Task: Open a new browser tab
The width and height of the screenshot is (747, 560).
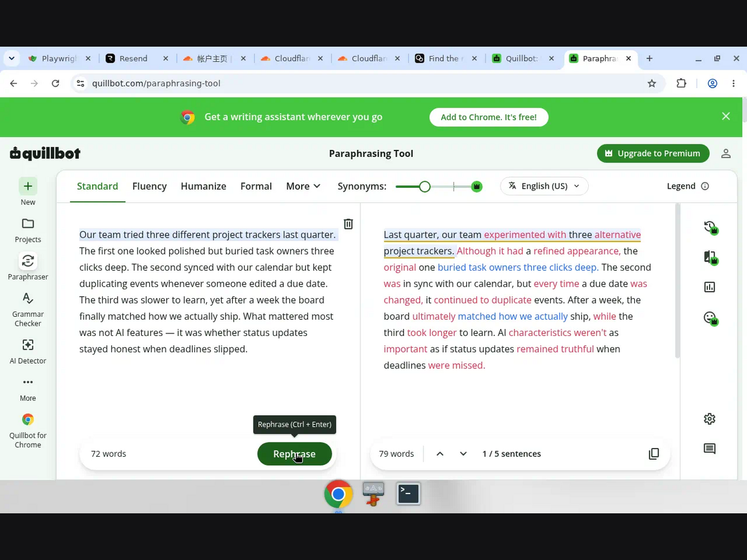Action: tap(649, 58)
